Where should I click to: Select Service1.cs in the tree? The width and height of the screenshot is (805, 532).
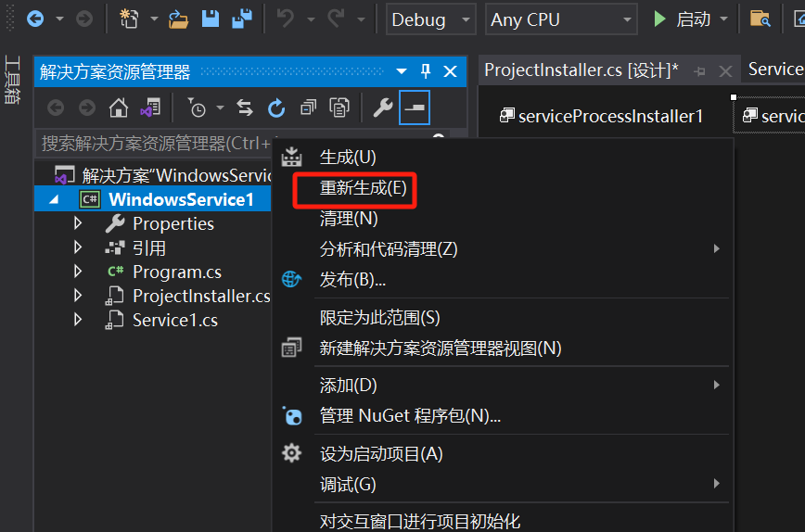tap(175, 320)
